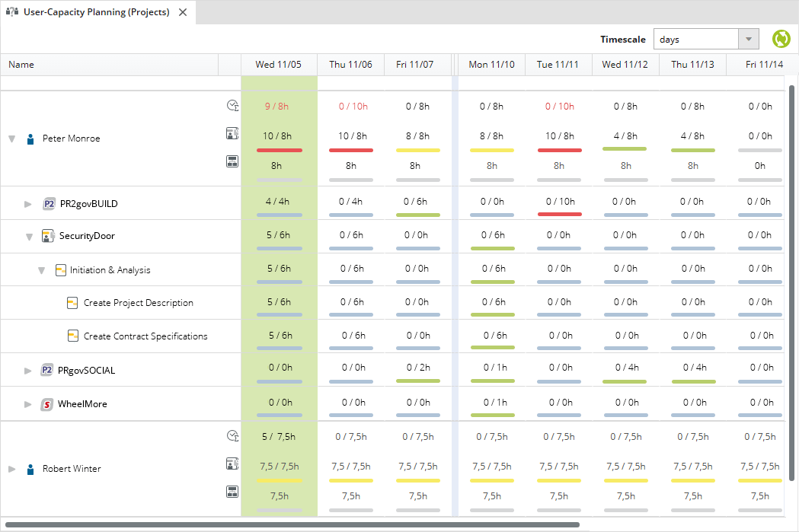The width and height of the screenshot is (799, 532).
Task: Close the User-Capacity Planning tab
Action: [183, 12]
